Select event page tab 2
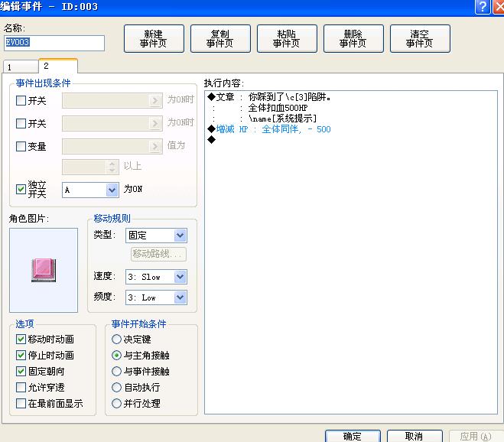This screenshot has height=442, width=504. point(58,66)
